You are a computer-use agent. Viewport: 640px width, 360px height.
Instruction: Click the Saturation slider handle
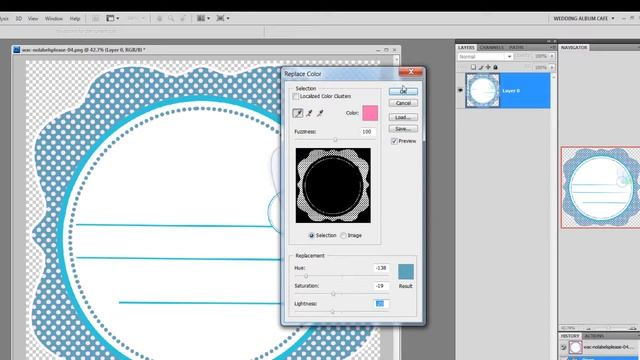pos(333,294)
